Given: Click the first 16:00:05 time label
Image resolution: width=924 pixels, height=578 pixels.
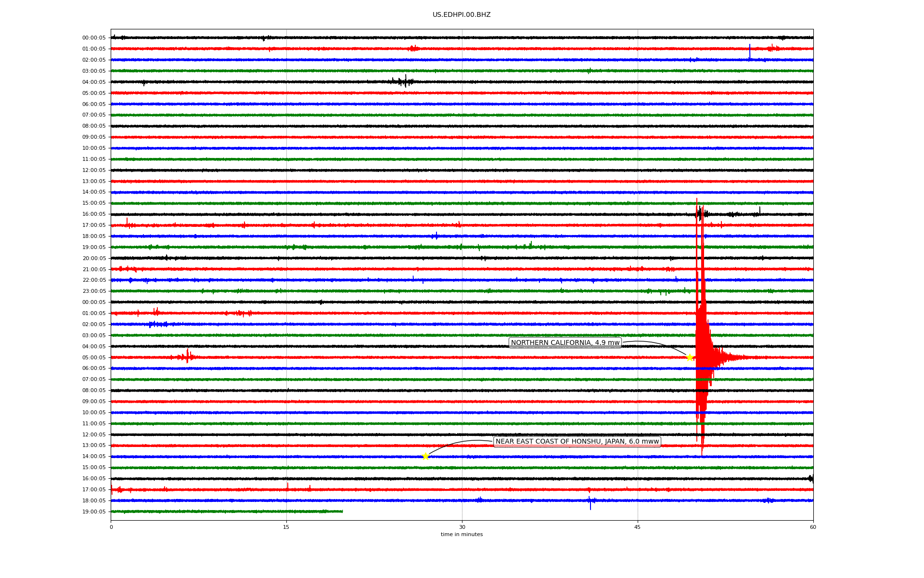Looking at the screenshot, I should coord(94,214).
